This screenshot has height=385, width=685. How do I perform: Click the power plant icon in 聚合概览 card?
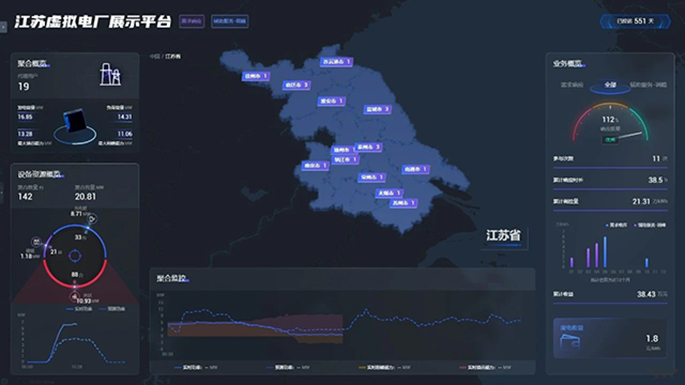point(110,74)
